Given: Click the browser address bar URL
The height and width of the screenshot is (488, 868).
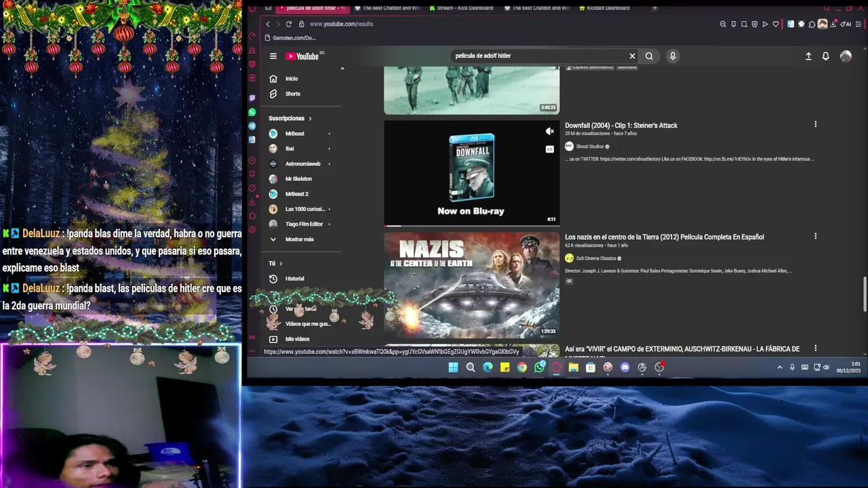Looking at the screenshot, I should point(341,24).
